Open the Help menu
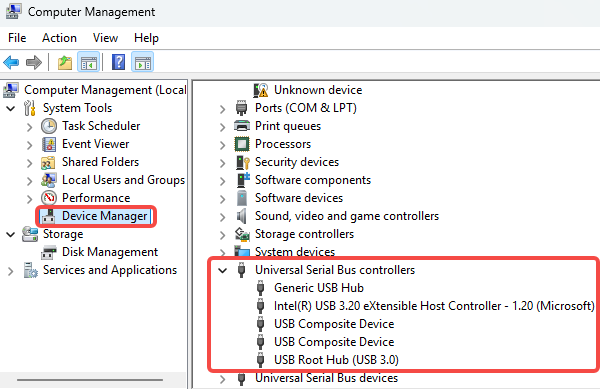 click(x=146, y=38)
